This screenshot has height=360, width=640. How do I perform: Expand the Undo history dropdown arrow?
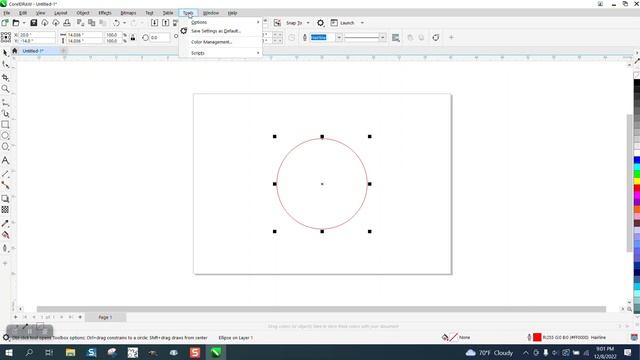[x=124, y=23]
